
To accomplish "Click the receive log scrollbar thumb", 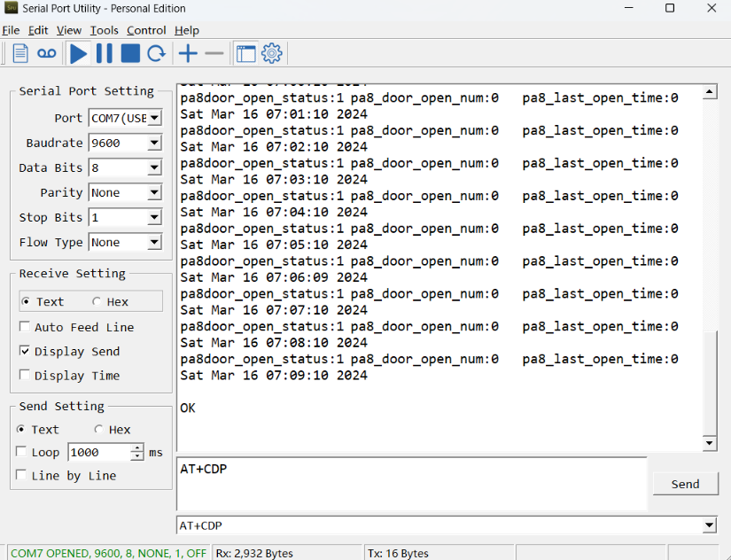I will [x=710, y=383].
